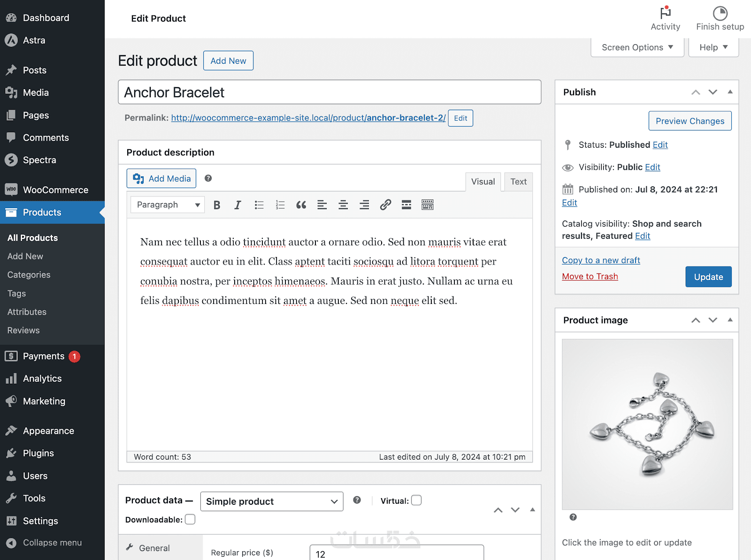751x560 pixels.
Task: Open the Simple product type dropdown
Action: [272, 501]
